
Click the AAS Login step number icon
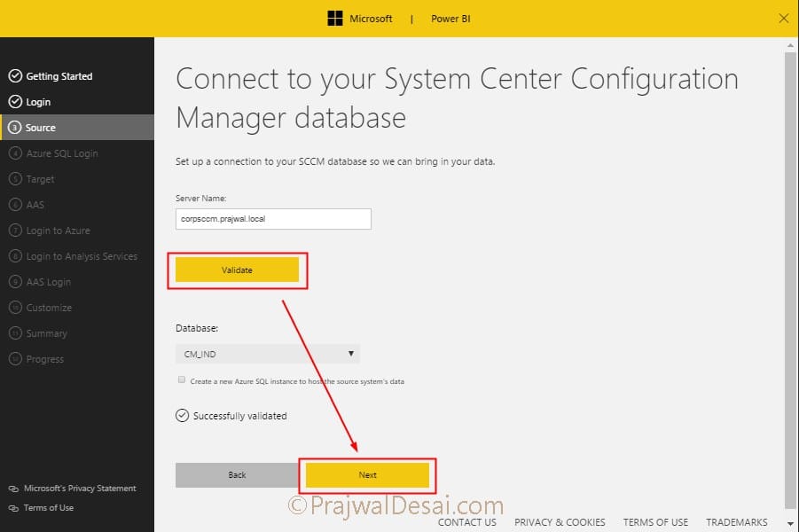[15, 282]
